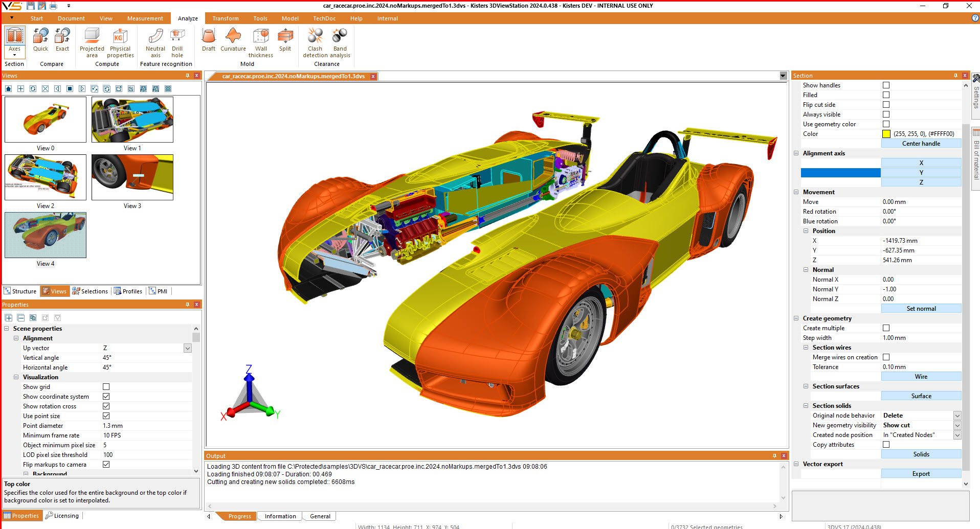Toggle Merge wires on creation
This screenshot has height=529, width=980.
coord(886,357)
